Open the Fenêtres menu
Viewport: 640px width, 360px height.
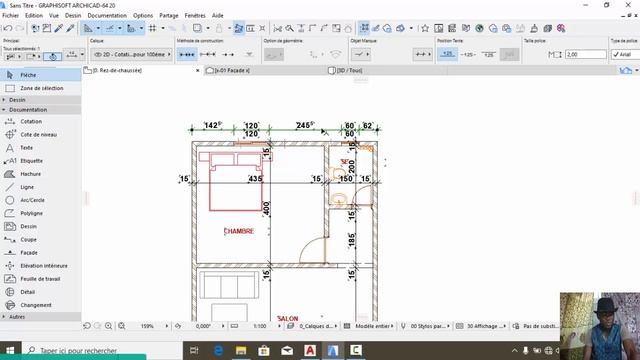(195, 16)
